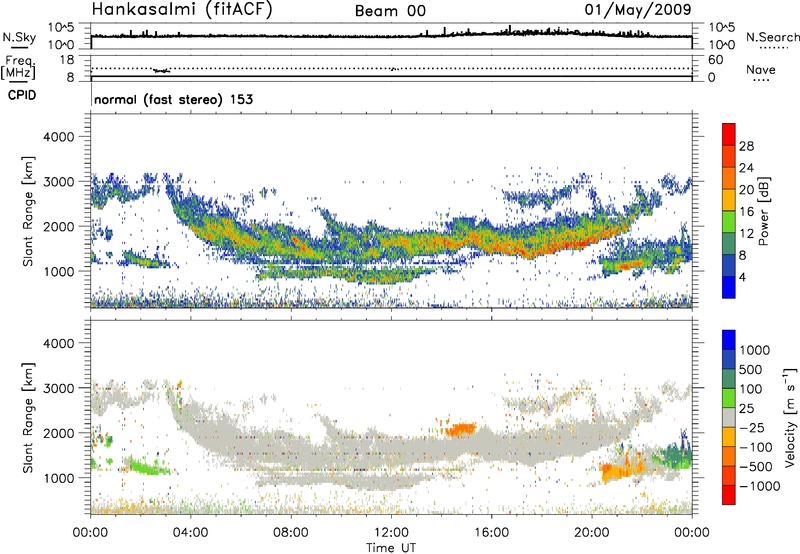Viewport: 800px width, 554px height.
Task: Click power color bar value 28
Action: pos(746,146)
